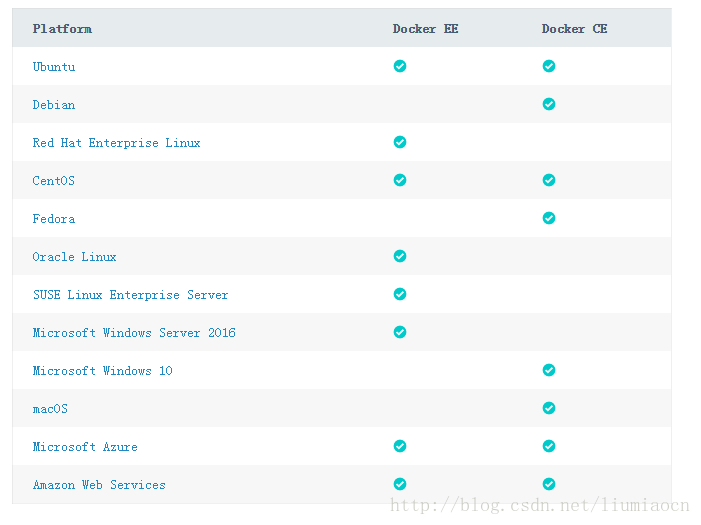701x525 pixels.
Task: Open the Microsoft Azure link
Action: 85,447
